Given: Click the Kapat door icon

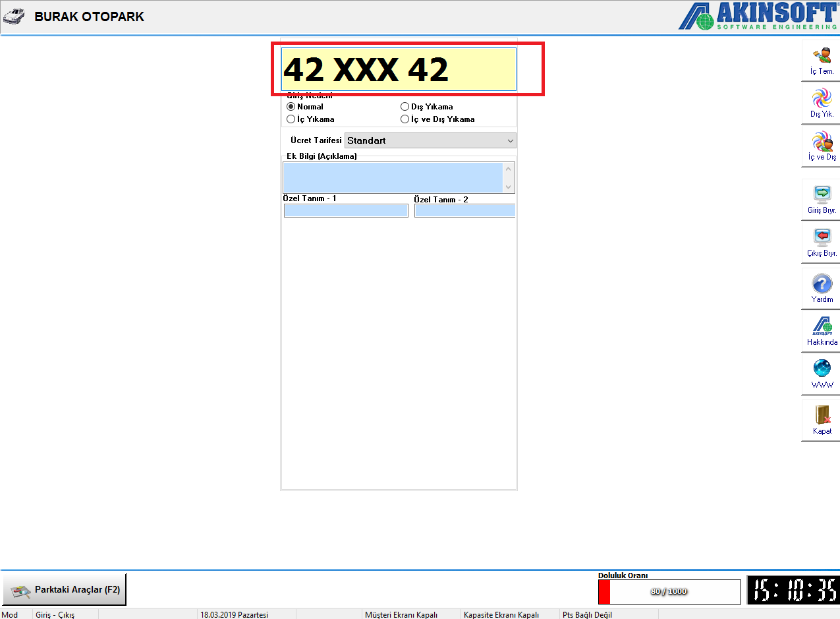Looking at the screenshot, I should (x=821, y=420).
